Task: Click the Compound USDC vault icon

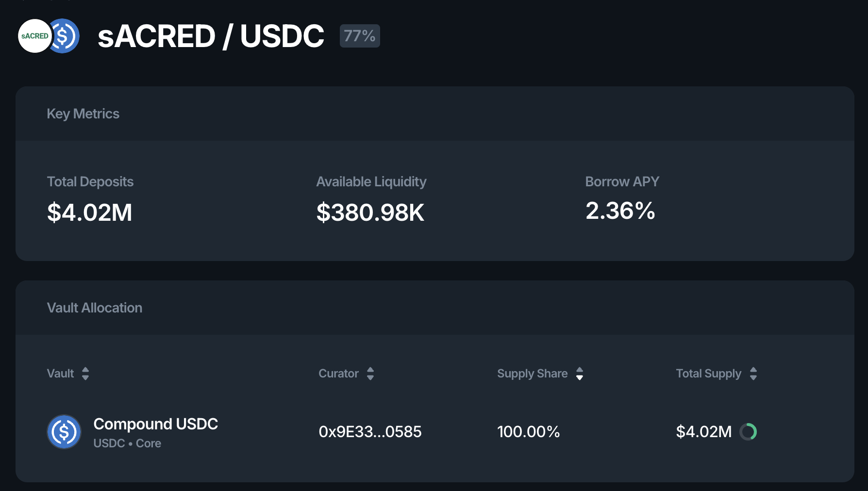Action: click(64, 432)
